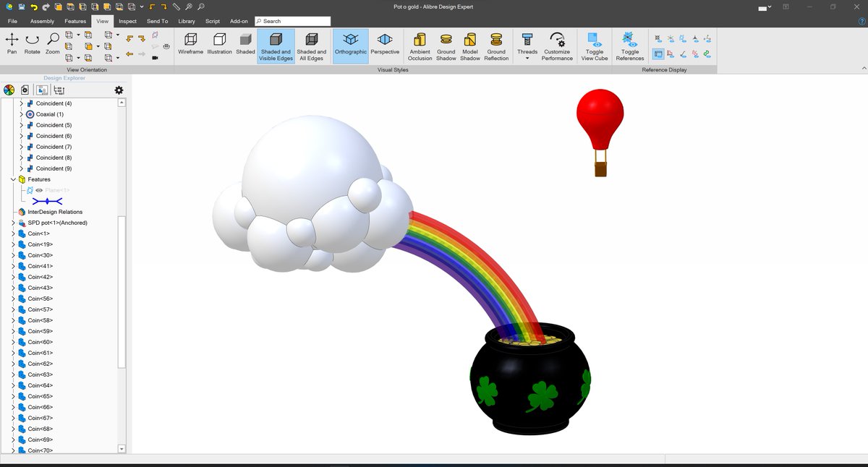Expand the Coin<30> node
The width and height of the screenshot is (868, 467).
click(13, 255)
